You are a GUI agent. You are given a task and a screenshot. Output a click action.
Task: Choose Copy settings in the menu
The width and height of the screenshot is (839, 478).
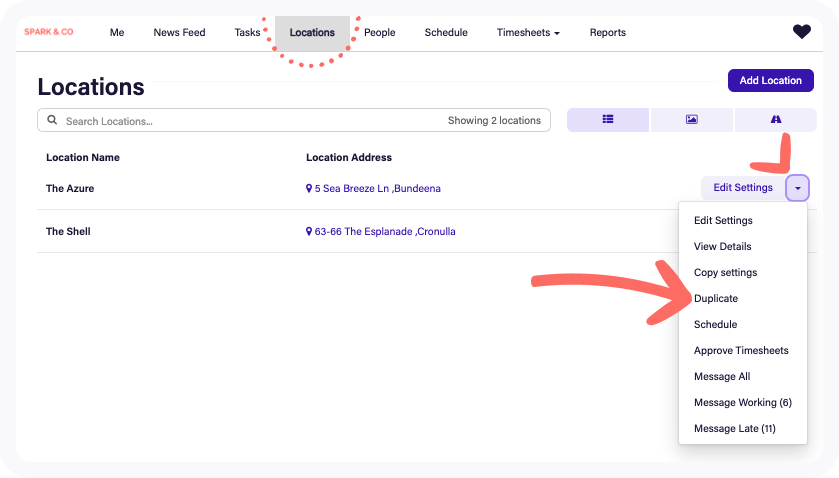click(725, 273)
